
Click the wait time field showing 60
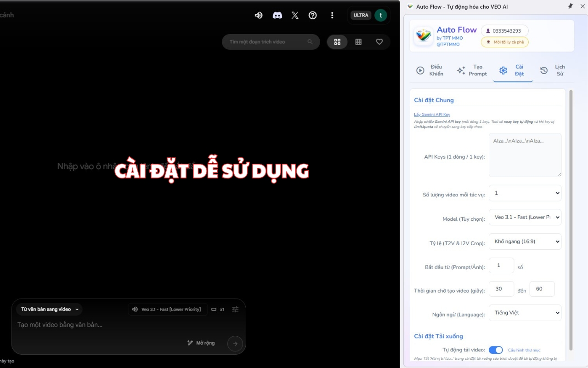(542, 289)
